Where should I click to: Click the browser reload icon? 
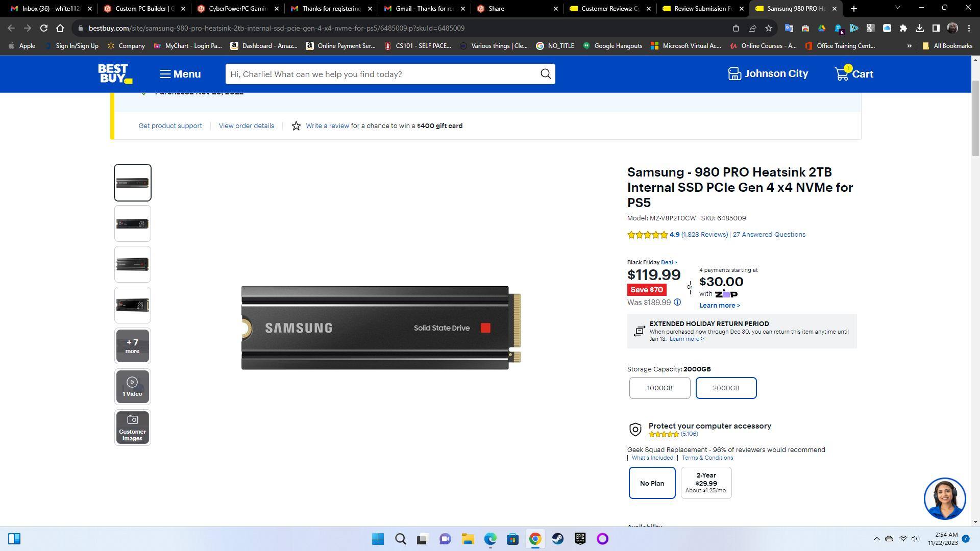[44, 29]
